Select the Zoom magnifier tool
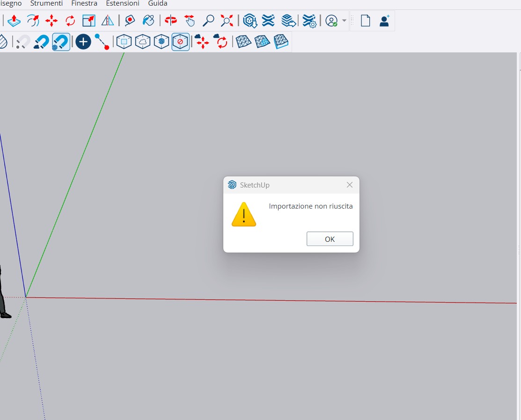This screenshot has height=420, width=521. coord(208,21)
